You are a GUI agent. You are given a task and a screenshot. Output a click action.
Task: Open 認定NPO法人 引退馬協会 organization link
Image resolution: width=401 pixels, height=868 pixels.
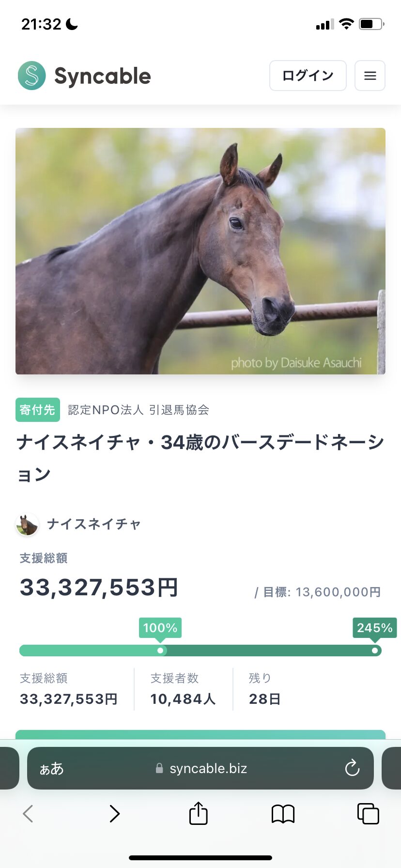(139, 410)
